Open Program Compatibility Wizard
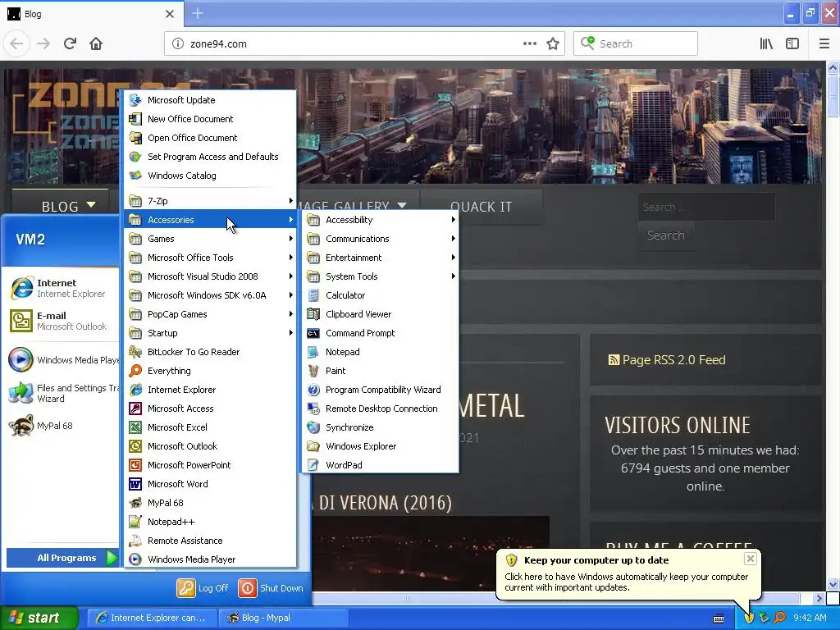Viewport: 840px width, 630px height. pos(380,390)
